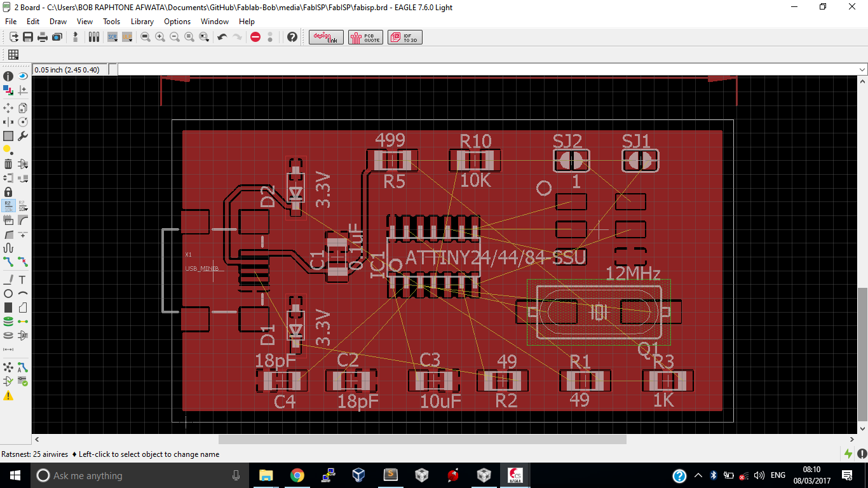Print the board
This screenshot has width=868, height=488.
pos(43,37)
